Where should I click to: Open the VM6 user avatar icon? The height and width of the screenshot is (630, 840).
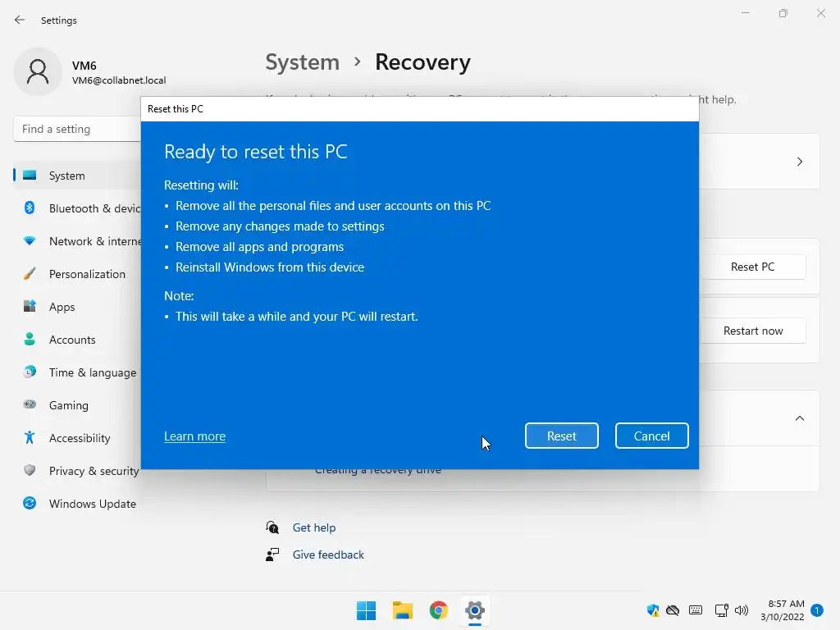(x=38, y=72)
